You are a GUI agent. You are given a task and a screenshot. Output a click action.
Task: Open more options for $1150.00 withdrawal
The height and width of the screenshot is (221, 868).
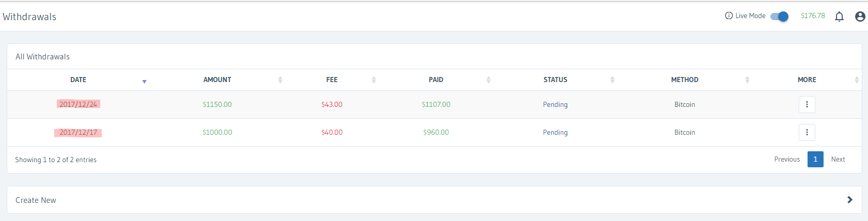pos(807,104)
